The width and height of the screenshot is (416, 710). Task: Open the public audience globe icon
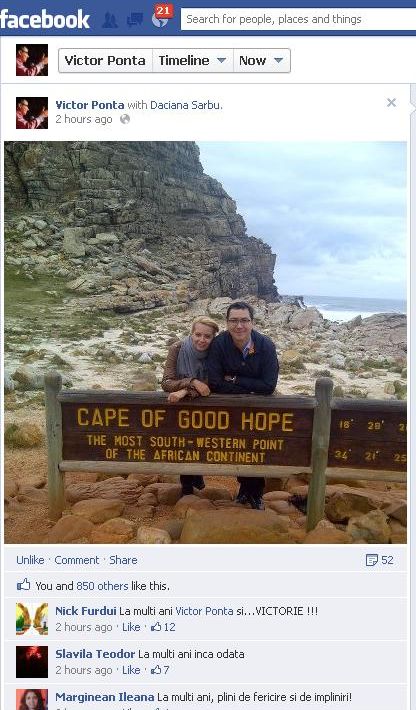[124, 119]
